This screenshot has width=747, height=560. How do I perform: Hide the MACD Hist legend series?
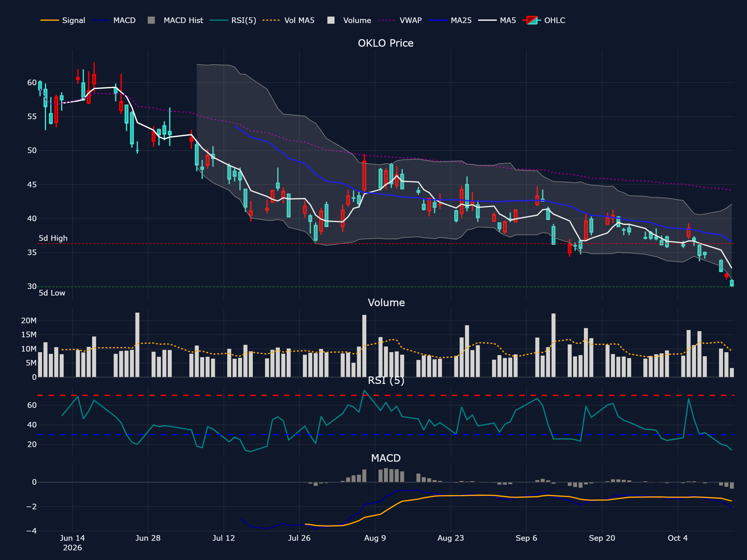pos(175,20)
